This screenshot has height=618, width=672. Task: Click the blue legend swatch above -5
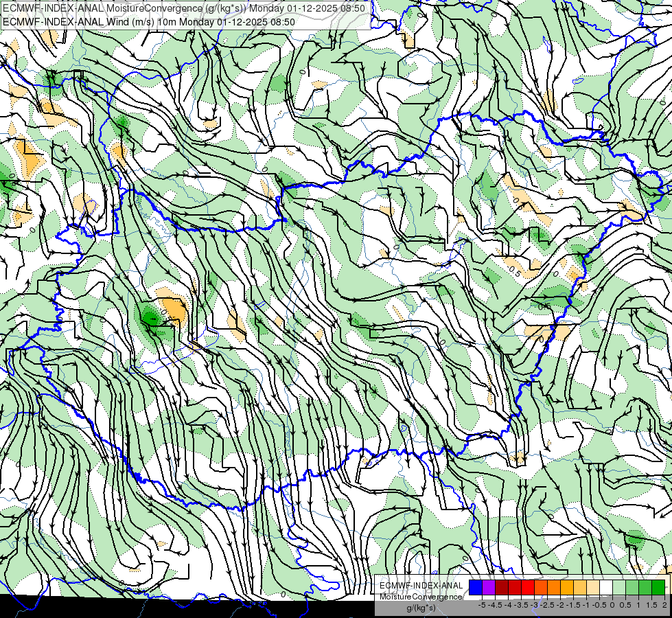[x=476, y=587]
